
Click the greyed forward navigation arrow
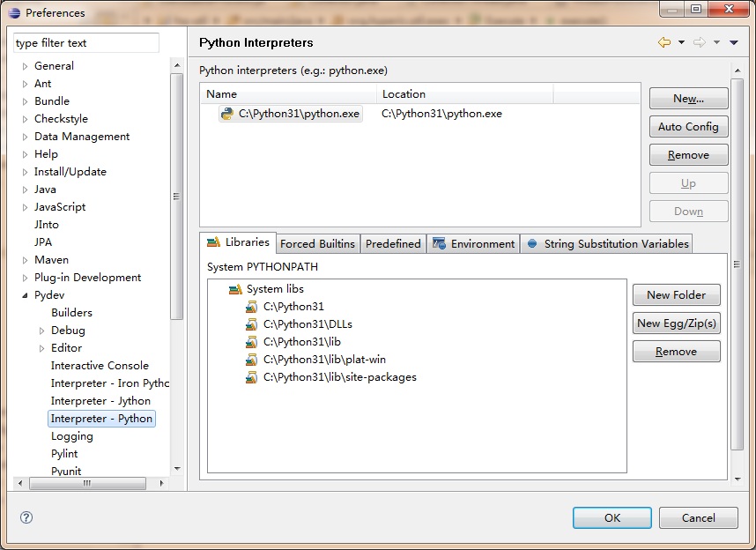(699, 42)
